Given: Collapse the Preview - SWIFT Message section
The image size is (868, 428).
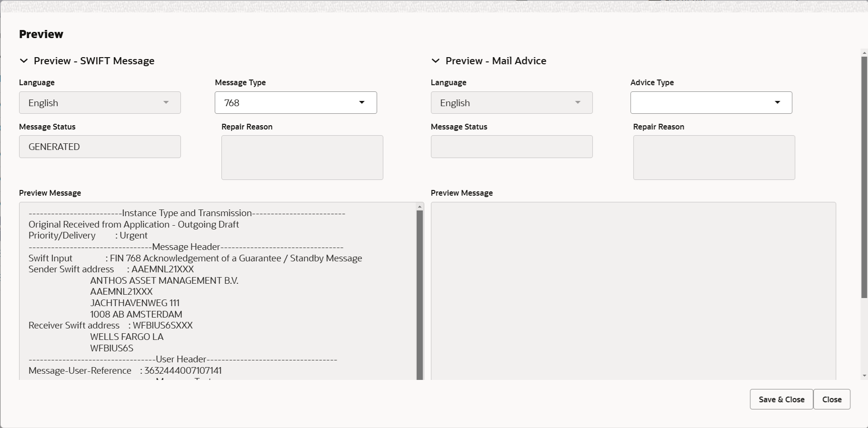Looking at the screenshot, I should [x=23, y=61].
